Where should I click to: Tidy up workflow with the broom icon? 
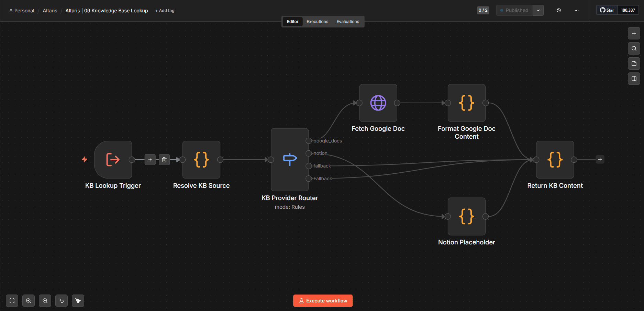point(78,300)
